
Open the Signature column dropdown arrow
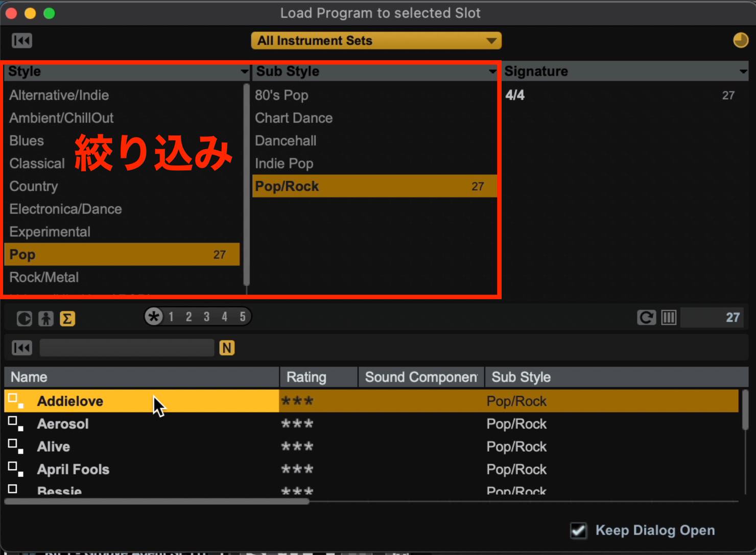(743, 71)
